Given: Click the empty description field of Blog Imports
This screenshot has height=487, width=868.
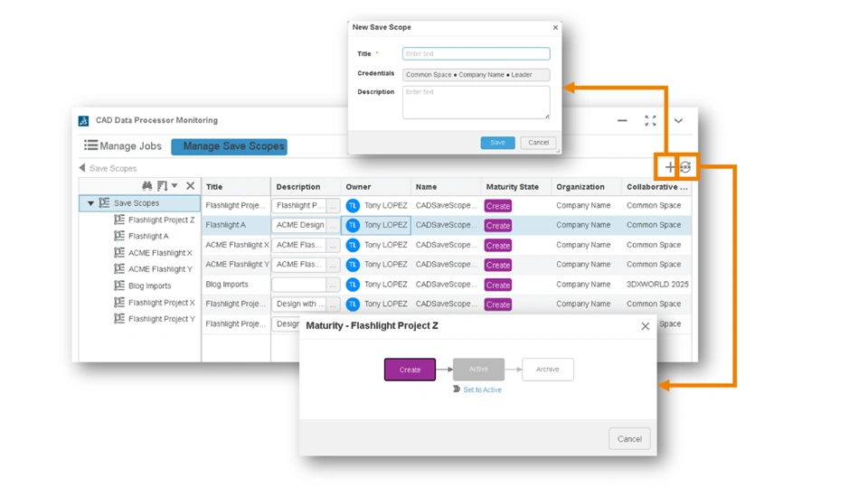Looking at the screenshot, I should point(299,285).
